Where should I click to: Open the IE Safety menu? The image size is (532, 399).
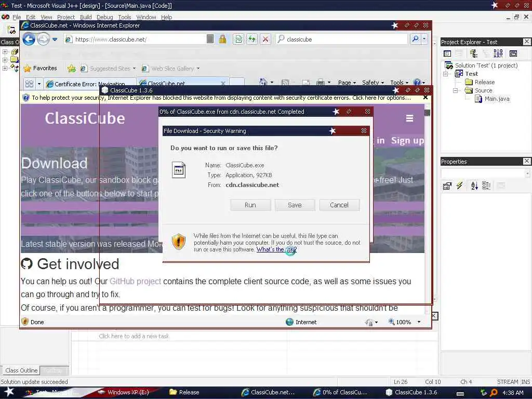click(373, 83)
